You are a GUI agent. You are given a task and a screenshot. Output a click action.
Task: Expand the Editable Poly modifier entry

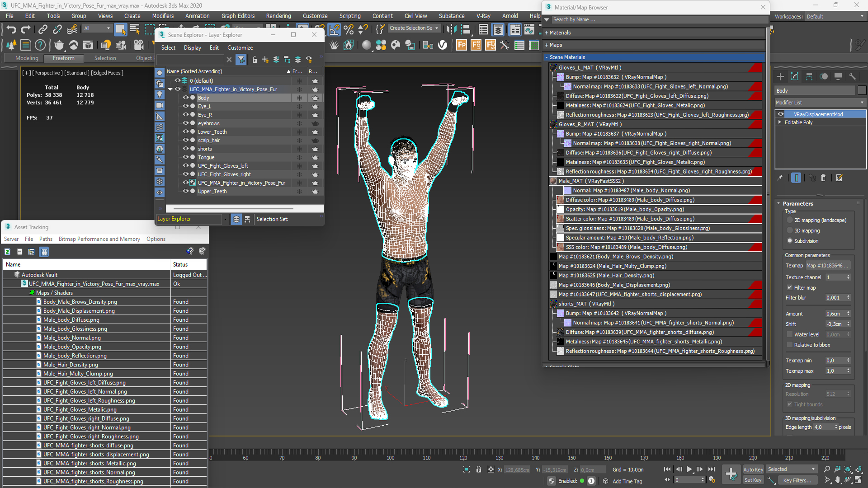(779, 122)
